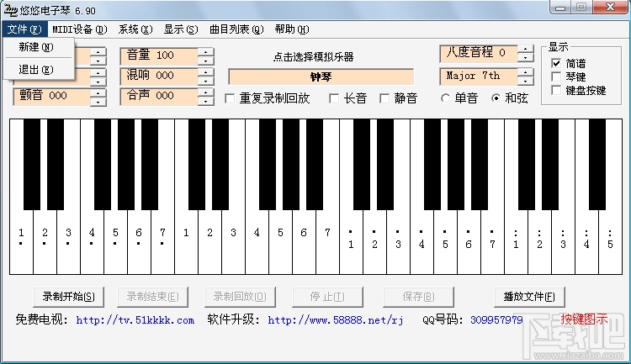Screen dimensions: 631x364
Task: Choose 退出(E) from the file menu
Action: 39,70
